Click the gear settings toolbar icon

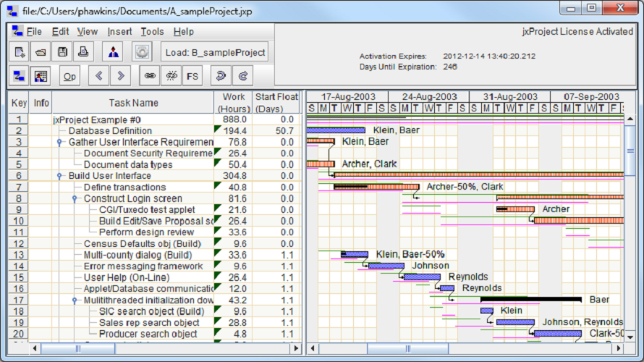tap(142, 52)
